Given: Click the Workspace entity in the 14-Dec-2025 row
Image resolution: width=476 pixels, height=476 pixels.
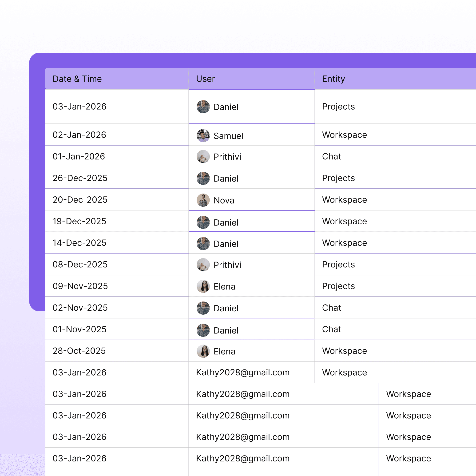Looking at the screenshot, I should pos(345,243).
